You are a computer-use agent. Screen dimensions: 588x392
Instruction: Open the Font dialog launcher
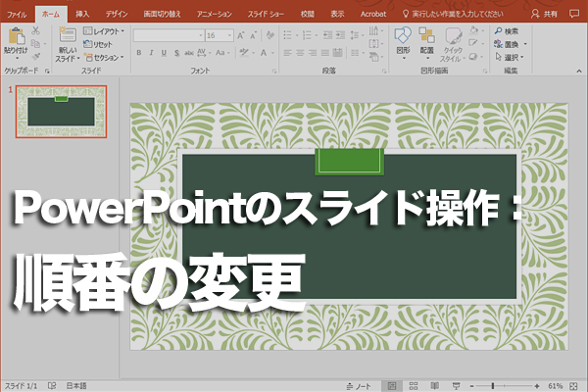[274, 71]
